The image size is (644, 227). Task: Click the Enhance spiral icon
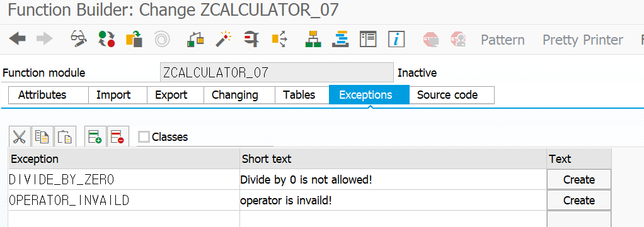[x=162, y=40]
